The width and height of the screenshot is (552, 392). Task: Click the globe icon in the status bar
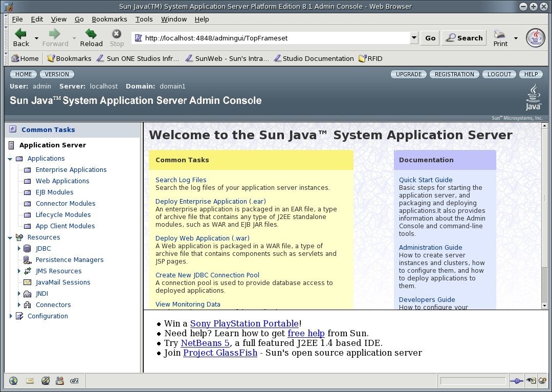click(13, 381)
